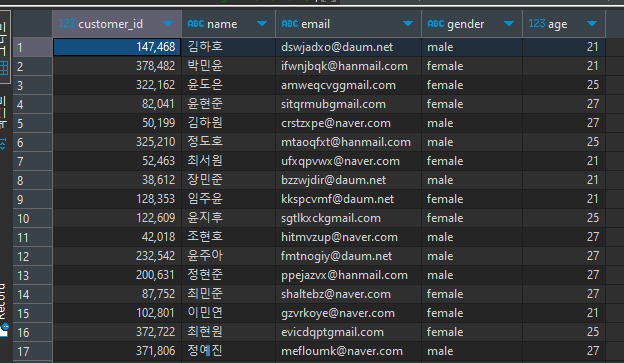This screenshot has width=624, height=363.
Task: Select age cell in 정현준 row
Action: (564, 275)
